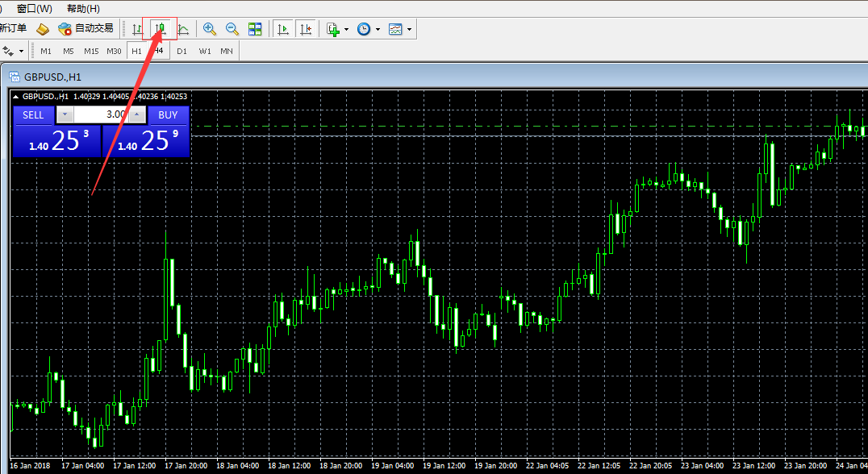Toggle auto scroll to latest bar
This screenshot has height=474, width=868.
(x=283, y=29)
